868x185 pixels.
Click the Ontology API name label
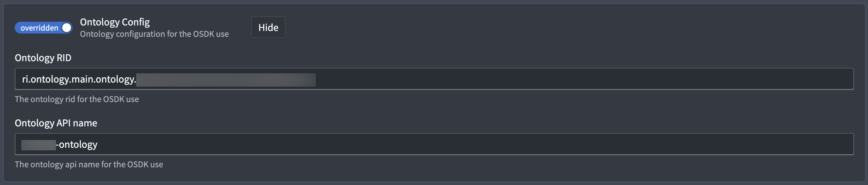pos(56,123)
